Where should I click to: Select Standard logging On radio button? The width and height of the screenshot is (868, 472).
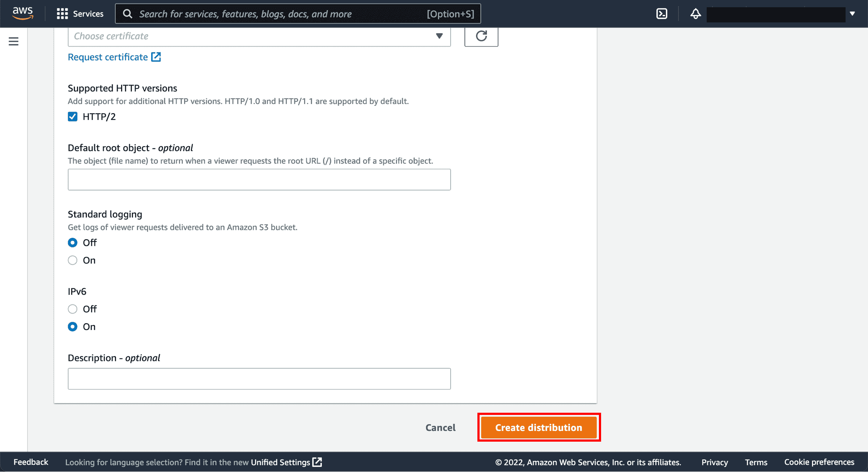[x=73, y=260]
